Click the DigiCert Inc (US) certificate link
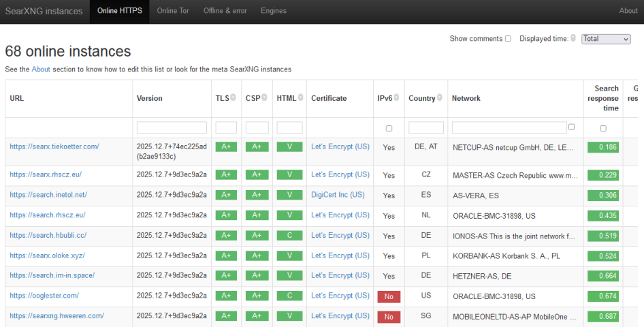 pyautogui.click(x=338, y=195)
